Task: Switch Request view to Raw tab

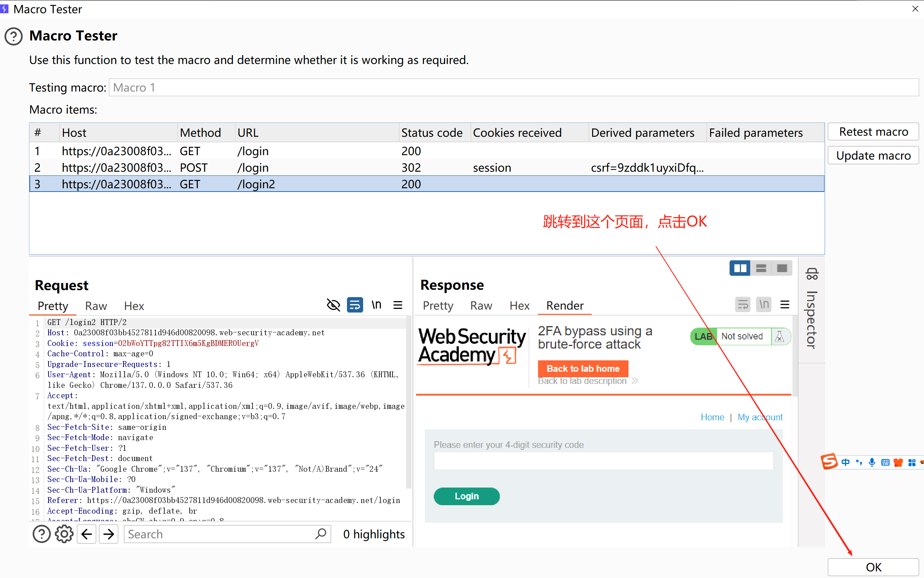Action: click(x=96, y=306)
